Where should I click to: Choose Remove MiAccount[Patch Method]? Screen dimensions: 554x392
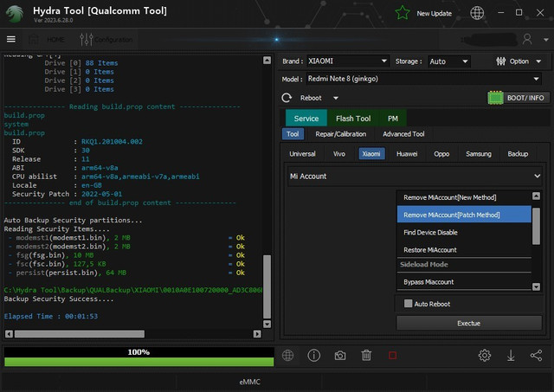coord(464,215)
